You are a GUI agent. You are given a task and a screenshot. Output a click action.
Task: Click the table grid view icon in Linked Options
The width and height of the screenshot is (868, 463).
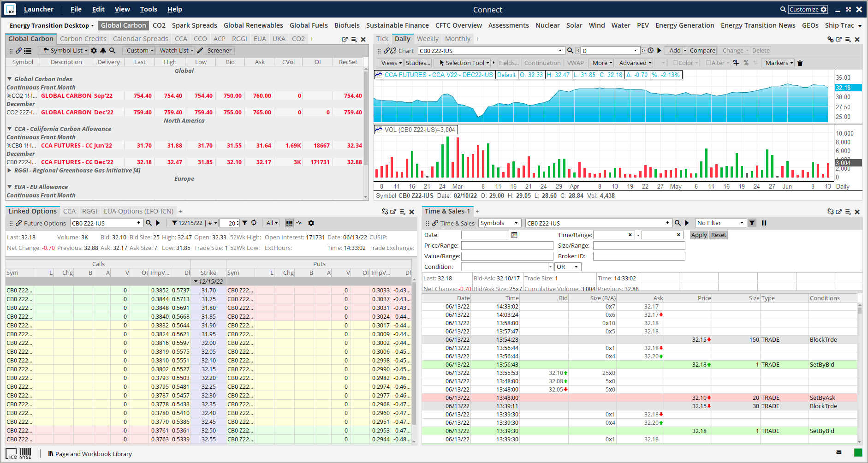pyautogui.click(x=289, y=223)
